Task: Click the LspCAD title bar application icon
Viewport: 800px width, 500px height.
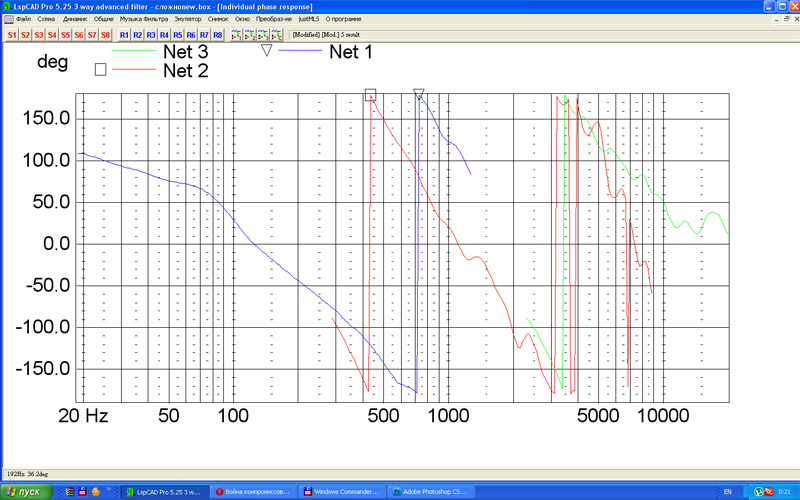Action: (x=6, y=7)
